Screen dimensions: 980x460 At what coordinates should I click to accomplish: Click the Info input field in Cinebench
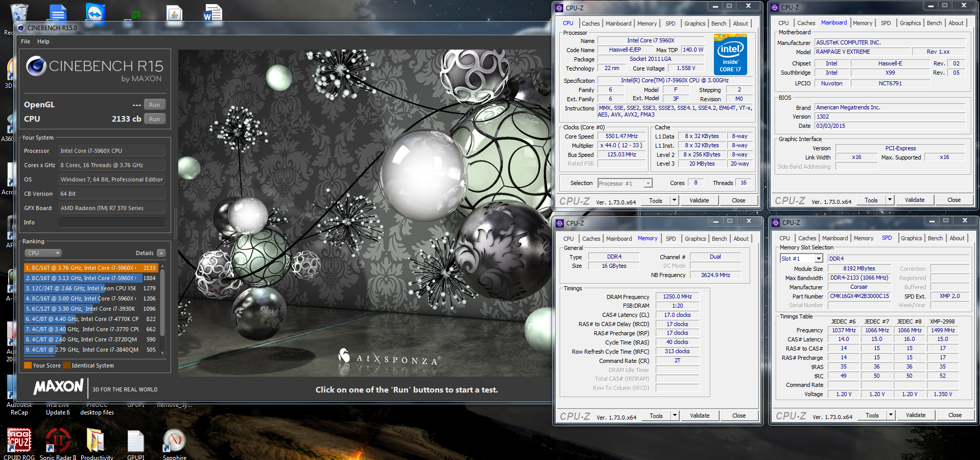(x=111, y=222)
